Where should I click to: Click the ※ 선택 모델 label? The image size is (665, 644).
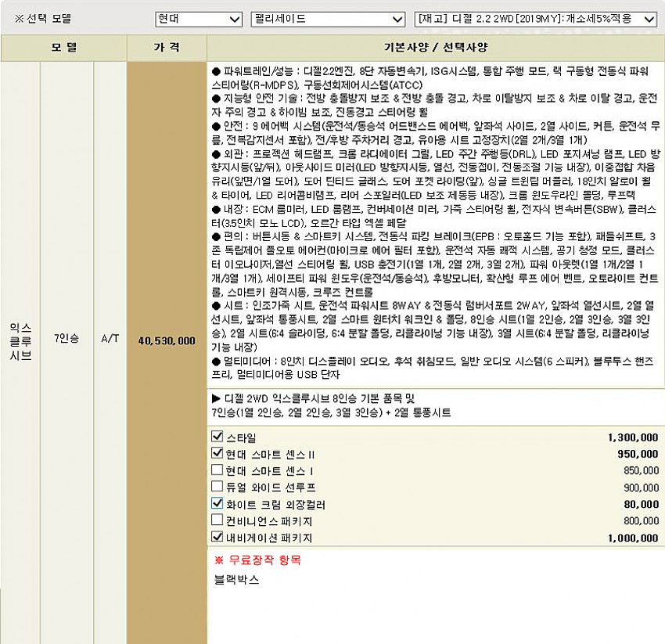(x=38, y=19)
